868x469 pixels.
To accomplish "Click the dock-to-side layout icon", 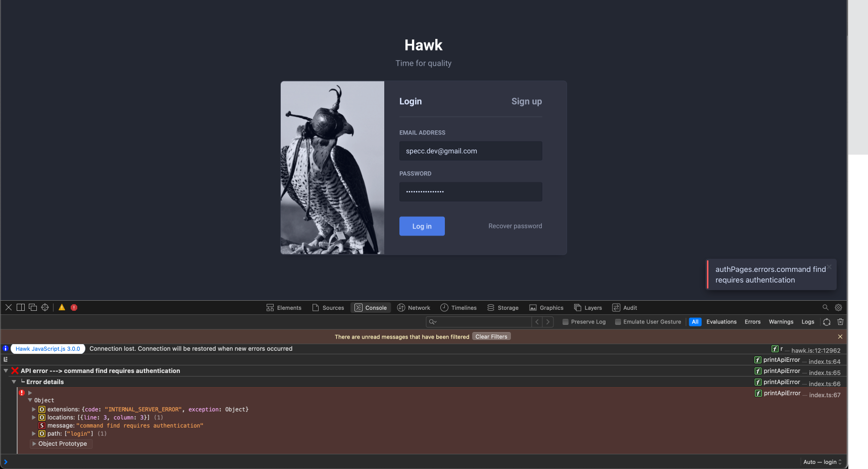I will pos(21,307).
